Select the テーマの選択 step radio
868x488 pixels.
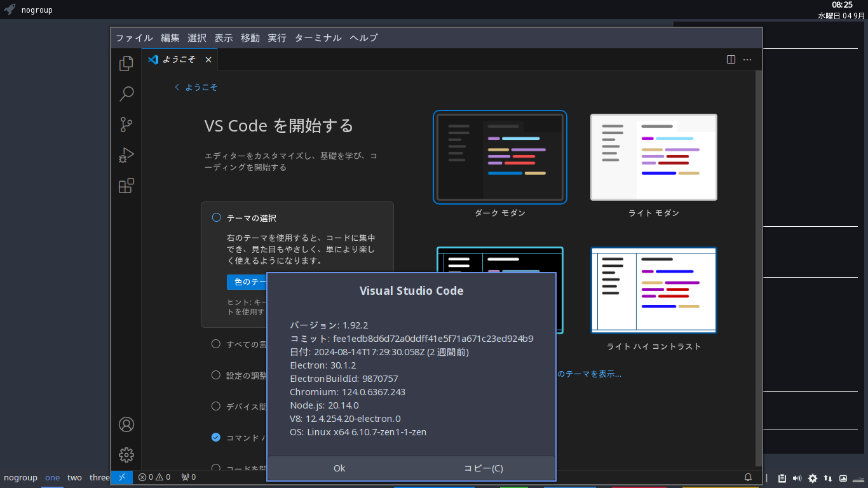216,217
